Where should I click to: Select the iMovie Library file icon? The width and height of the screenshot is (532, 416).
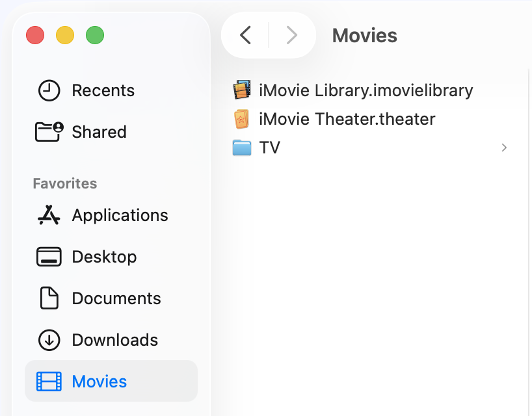click(x=242, y=90)
